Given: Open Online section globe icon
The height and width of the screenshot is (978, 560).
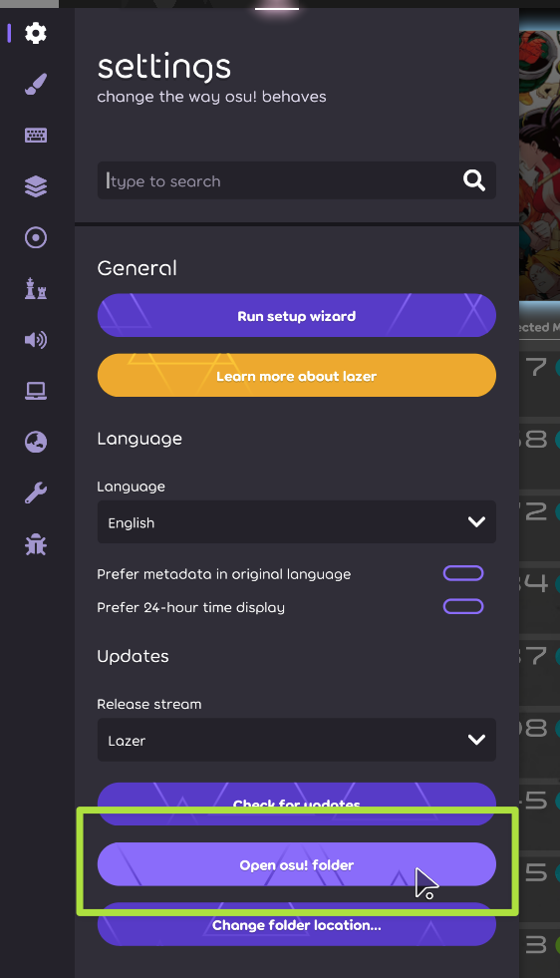Looking at the screenshot, I should click(x=36, y=442).
